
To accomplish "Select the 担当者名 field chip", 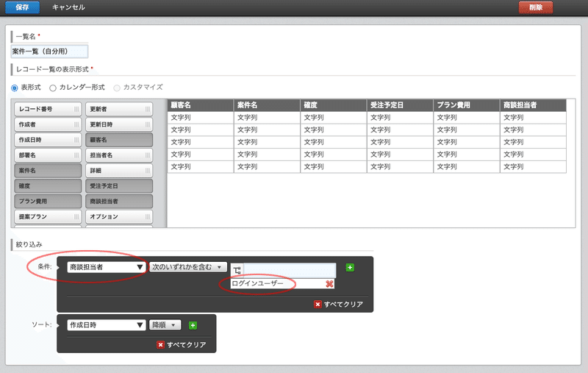I will [x=119, y=155].
